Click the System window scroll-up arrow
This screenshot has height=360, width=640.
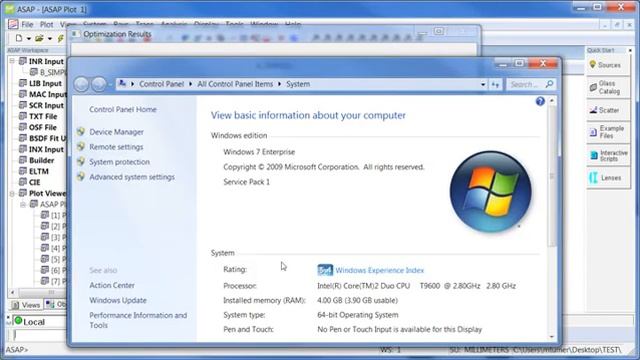point(552,100)
